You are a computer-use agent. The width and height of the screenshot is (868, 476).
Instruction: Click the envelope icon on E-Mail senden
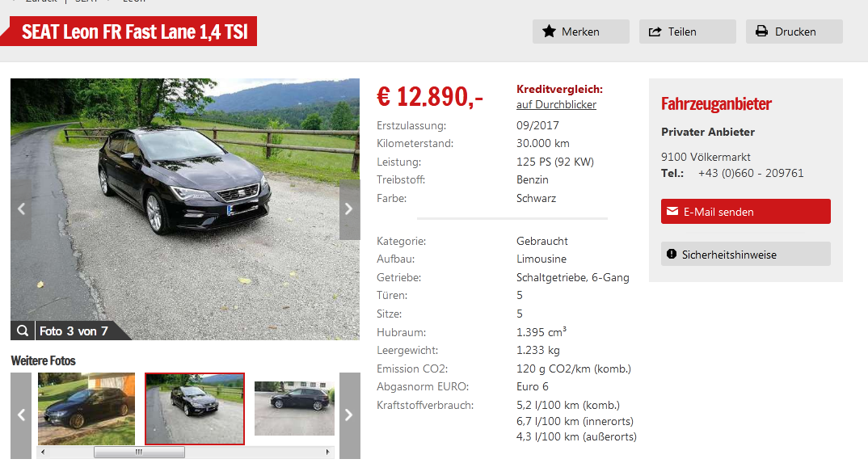pyautogui.click(x=672, y=212)
